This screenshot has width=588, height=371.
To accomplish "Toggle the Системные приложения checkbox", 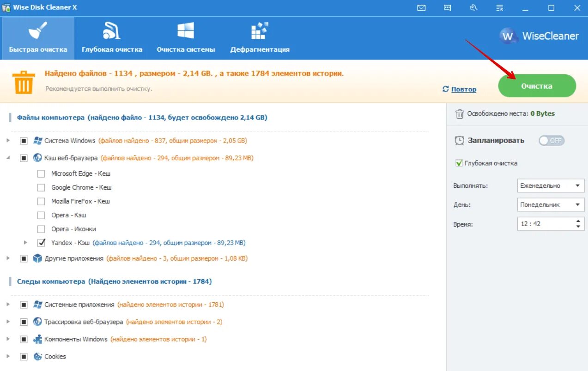I will 24,305.
